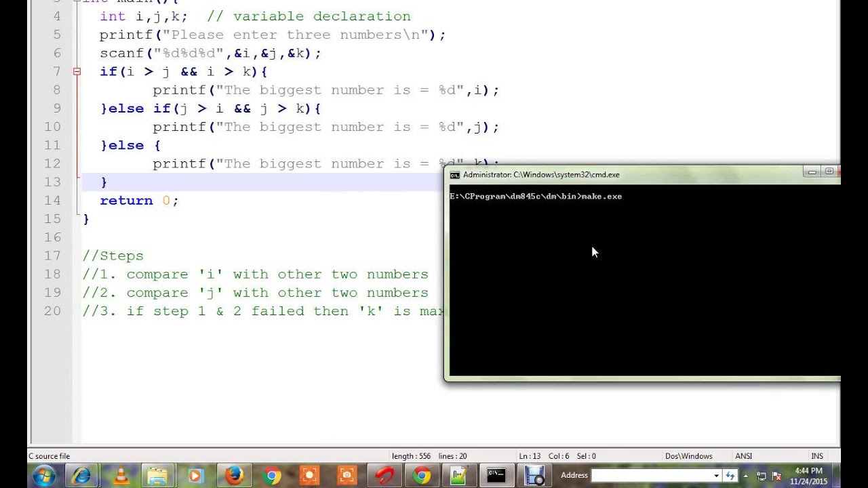
Task: Click 'int i,j,k;' declaration on line 4
Action: click(x=144, y=16)
